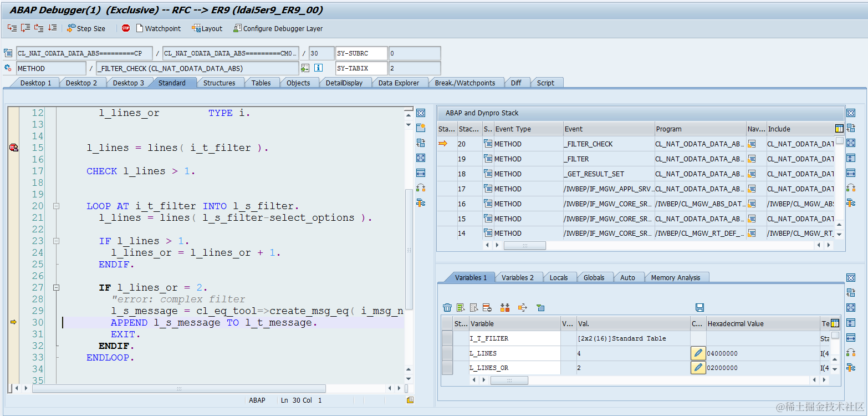Create a new Watchpoint

pyautogui.click(x=159, y=28)
